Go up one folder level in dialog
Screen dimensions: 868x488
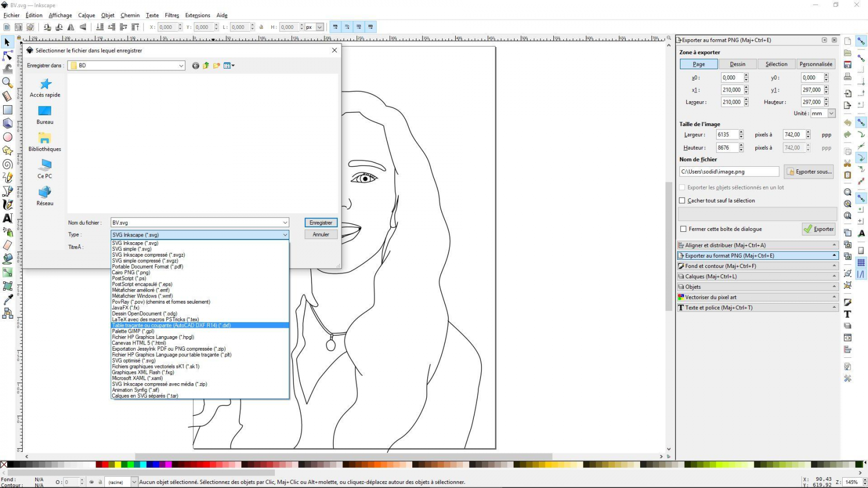click(x=206, y=66)
